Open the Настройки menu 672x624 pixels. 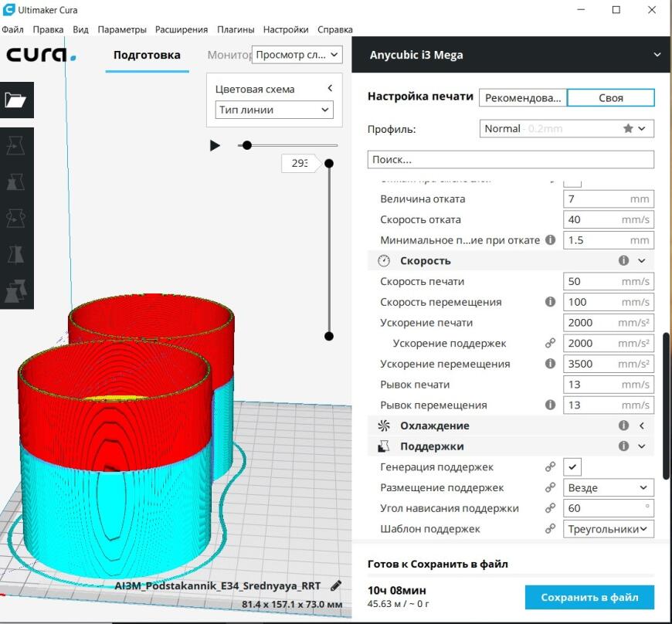[x=286, y=29]
